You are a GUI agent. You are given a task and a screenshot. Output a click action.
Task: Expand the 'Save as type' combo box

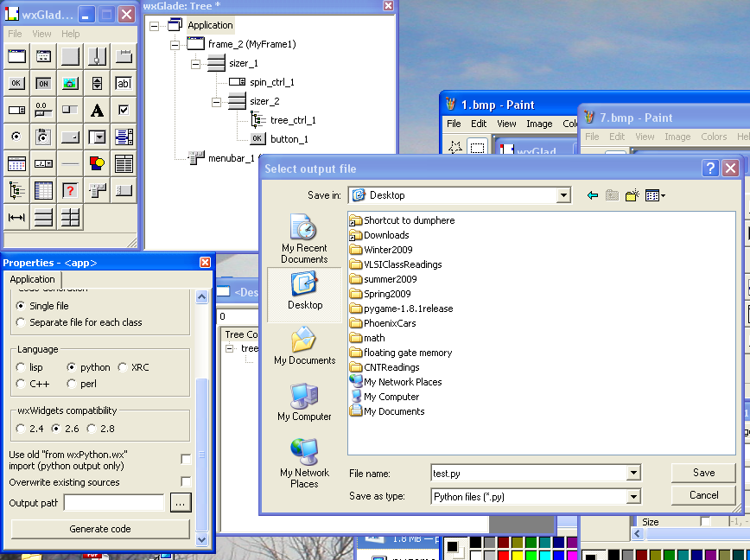(x=633, y=497)
